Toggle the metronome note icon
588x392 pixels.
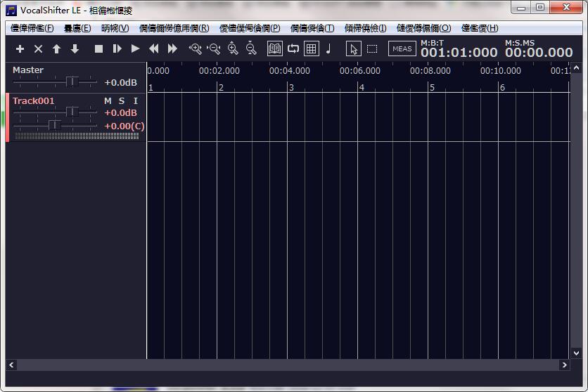point(328,49)
